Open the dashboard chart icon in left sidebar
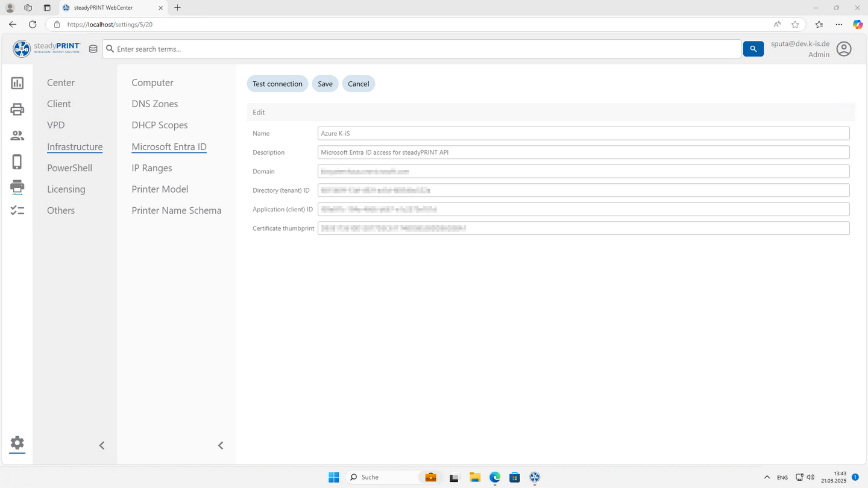 (x=17, y=83)
